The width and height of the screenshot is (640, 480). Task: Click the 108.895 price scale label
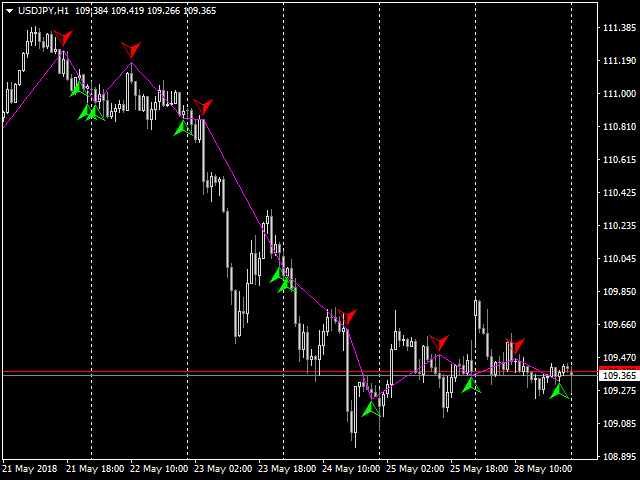[619, 457]
